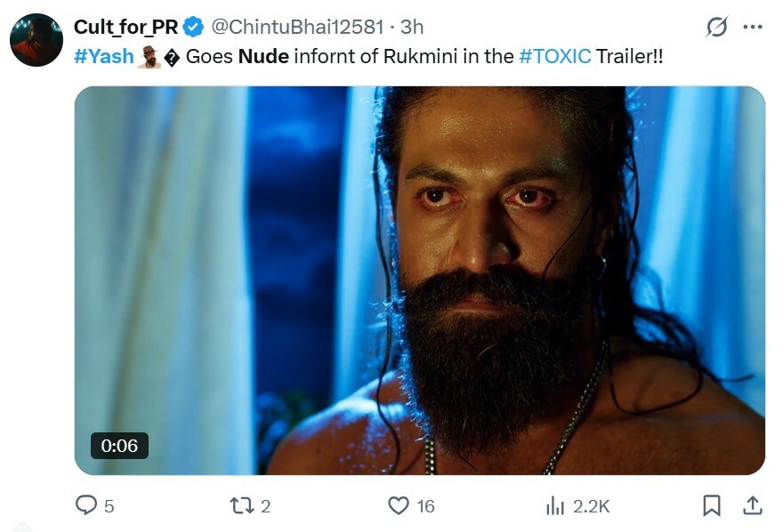
Task: Click the 0:06 video duration badge
Action: [119, 446]
